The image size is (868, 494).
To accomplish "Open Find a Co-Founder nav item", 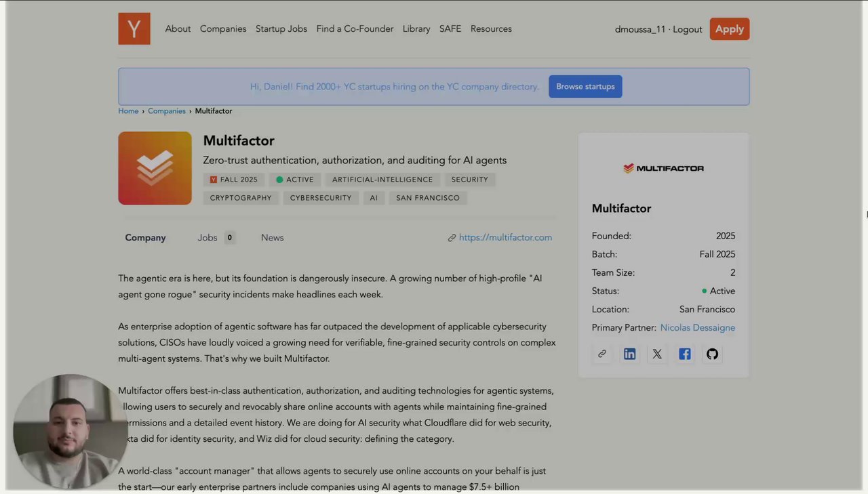I will coord(355,29).
